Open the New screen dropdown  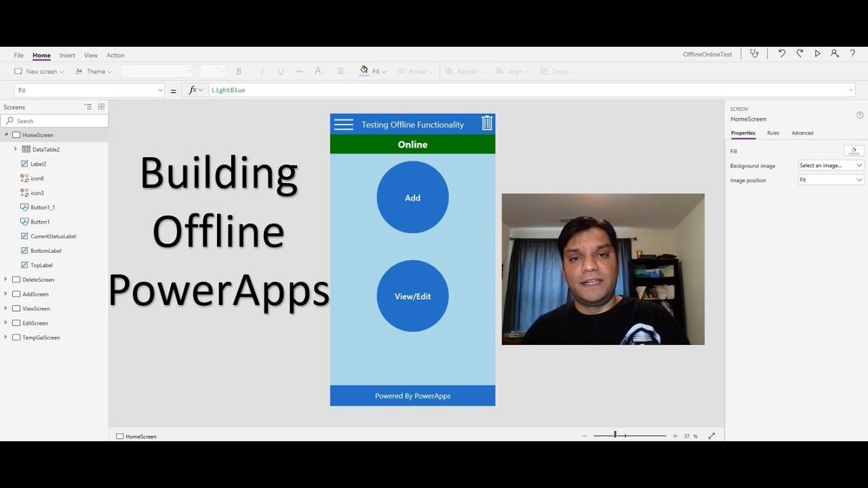(39, 71)
